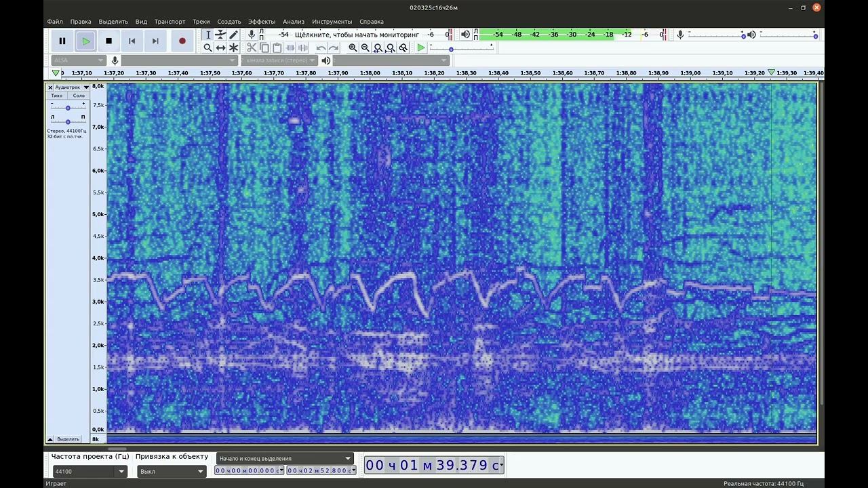Click the selection end time field 02:52.800
The height and width of the screenshot is (488, 868).
(321, 470)
